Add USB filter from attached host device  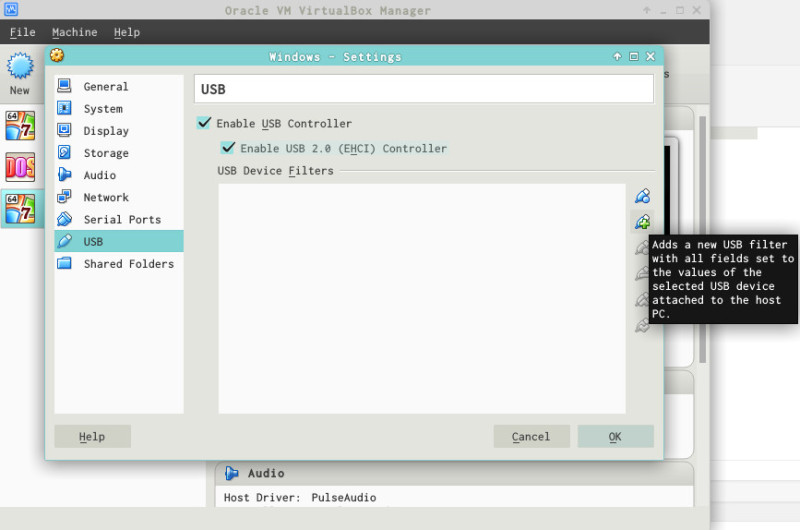click(642, 221)
